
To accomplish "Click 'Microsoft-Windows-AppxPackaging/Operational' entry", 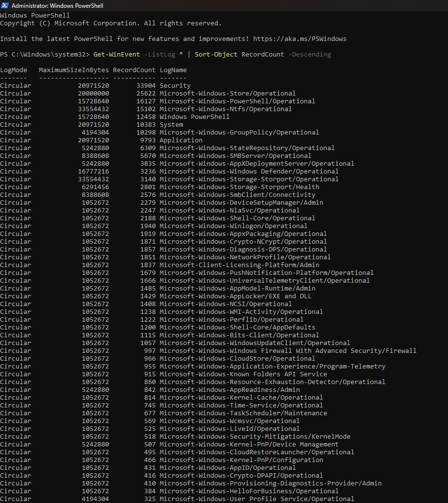I will pos(243,234).
